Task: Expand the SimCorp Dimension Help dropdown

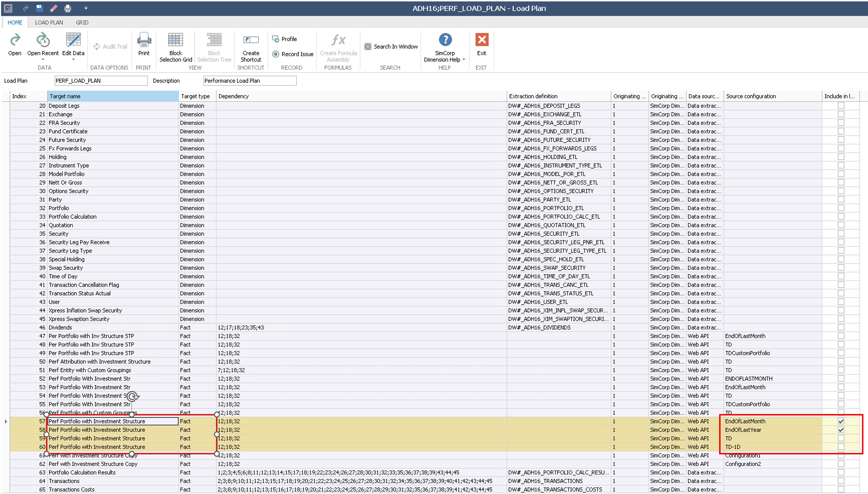Action: point(464,59)
